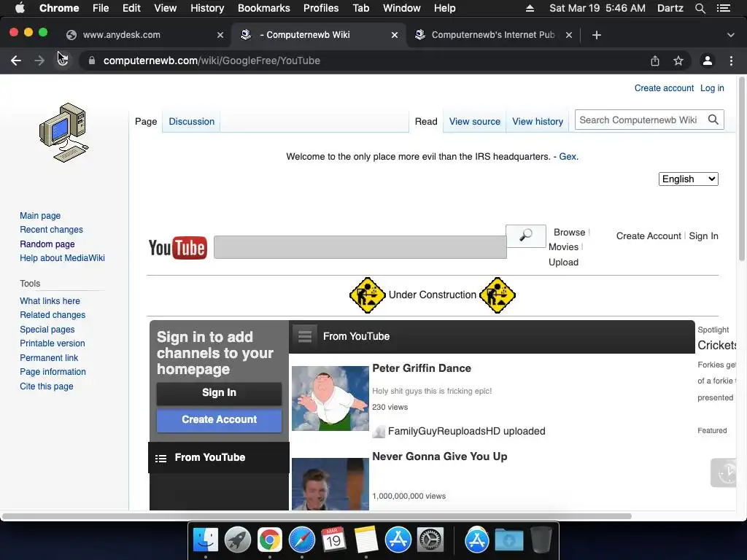
Task: Open Spotlight search in the menu bar
Action: tap(700, 8)
